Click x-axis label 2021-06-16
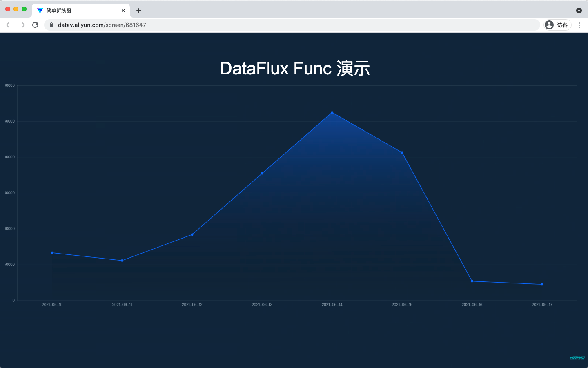The height and width of the screenshot is (368, 588). click(x=472, y=305)
